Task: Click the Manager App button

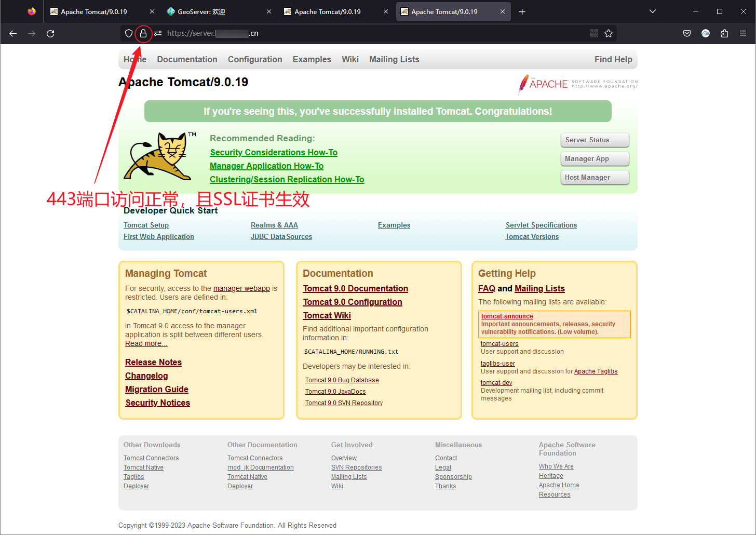Action: pyautogui.click(x=595, y=158)
